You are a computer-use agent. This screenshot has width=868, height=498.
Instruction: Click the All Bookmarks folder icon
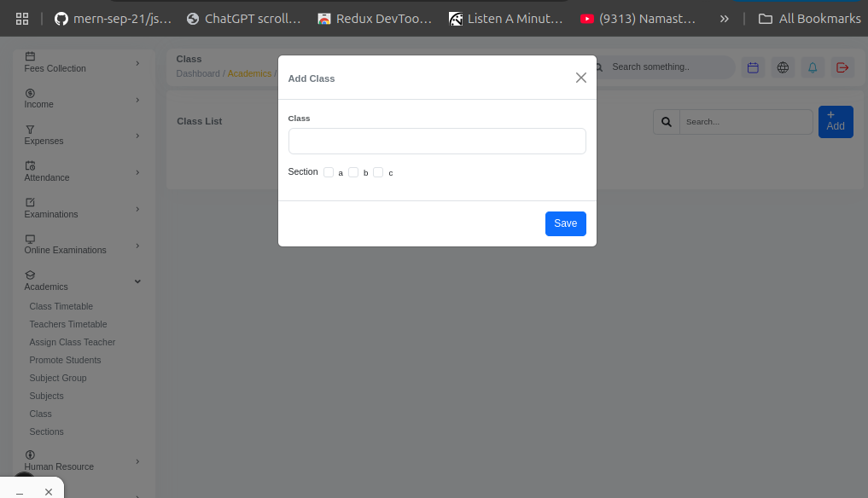coord(766,18)
